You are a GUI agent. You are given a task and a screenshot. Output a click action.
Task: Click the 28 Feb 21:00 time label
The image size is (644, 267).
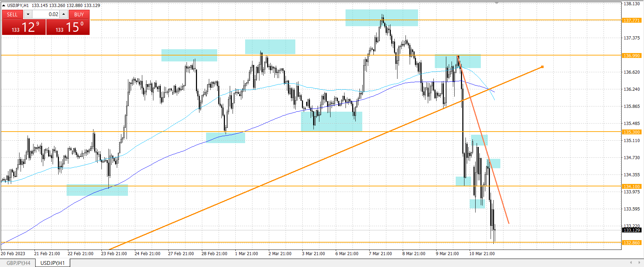[214, 254]
